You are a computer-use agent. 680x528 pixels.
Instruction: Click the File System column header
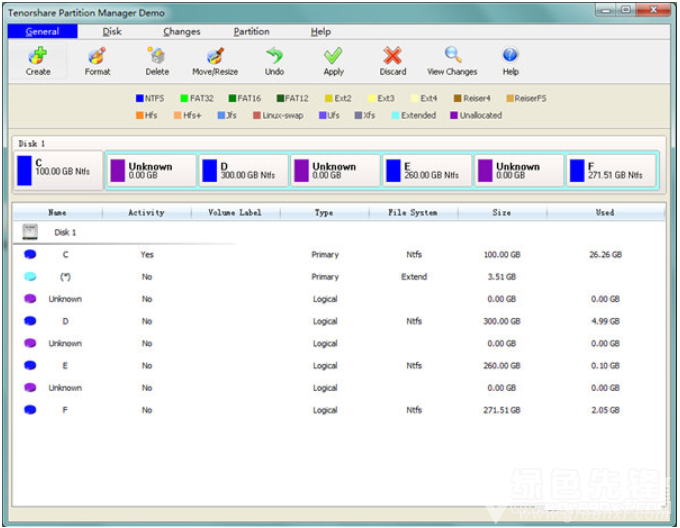point(413,212)
